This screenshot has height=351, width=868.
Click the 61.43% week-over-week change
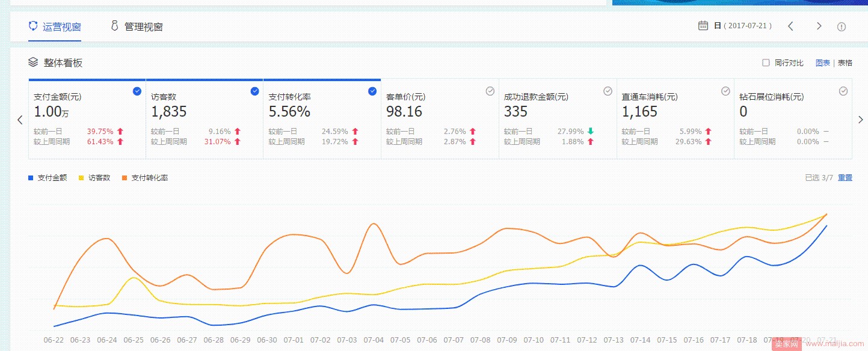pos(100,142)
